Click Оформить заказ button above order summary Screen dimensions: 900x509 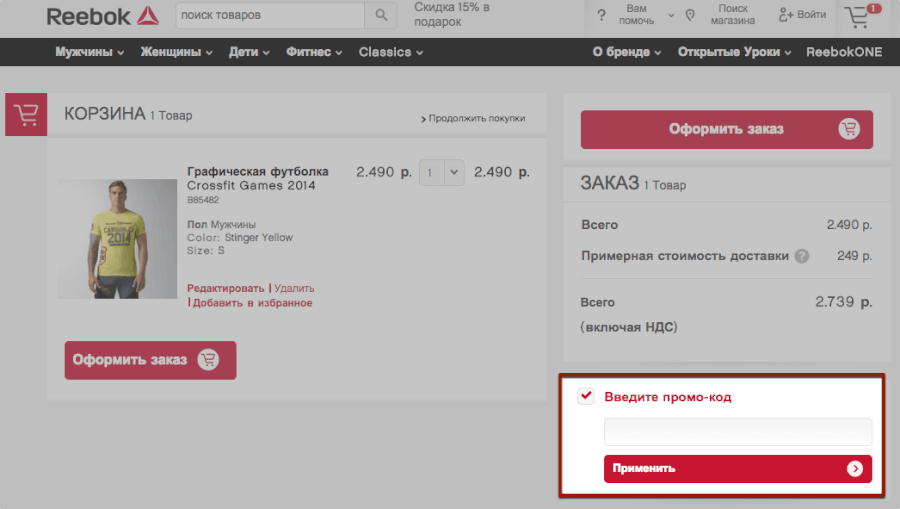click(727, 130)
